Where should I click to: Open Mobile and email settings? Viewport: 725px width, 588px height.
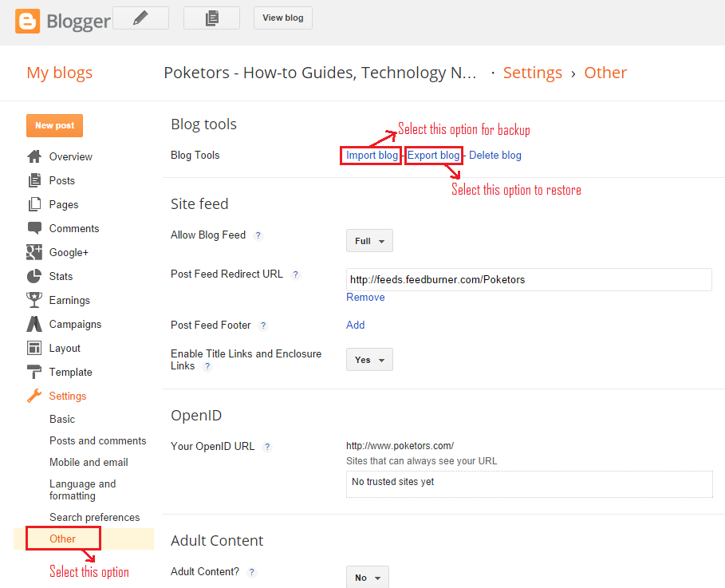[89, 462]
